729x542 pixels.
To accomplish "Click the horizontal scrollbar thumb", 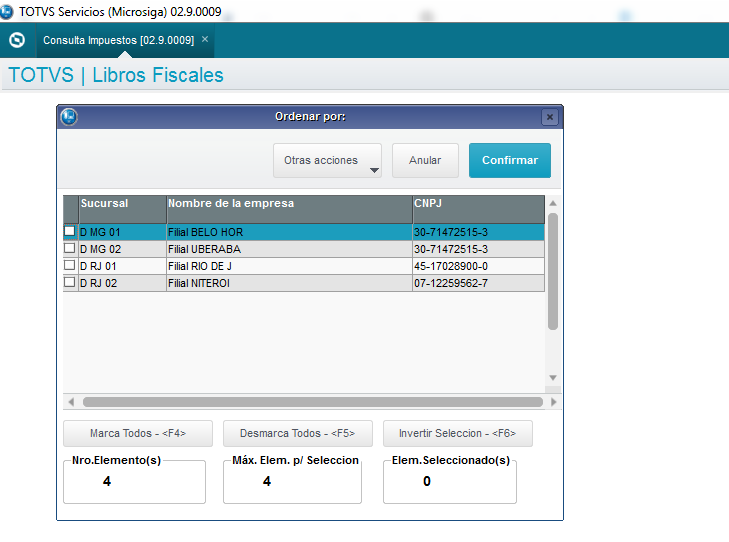I will pyautogui.click(x=313, y=402).
